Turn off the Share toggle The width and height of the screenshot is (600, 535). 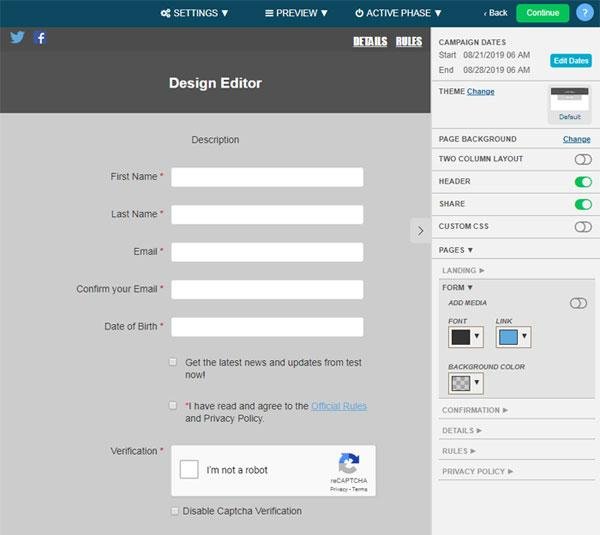tap(583, 204)
